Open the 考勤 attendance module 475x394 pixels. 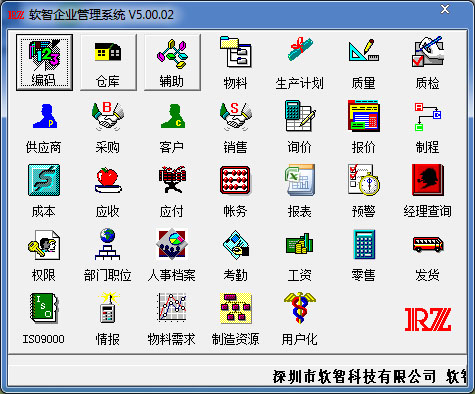[x=236, y=255]
